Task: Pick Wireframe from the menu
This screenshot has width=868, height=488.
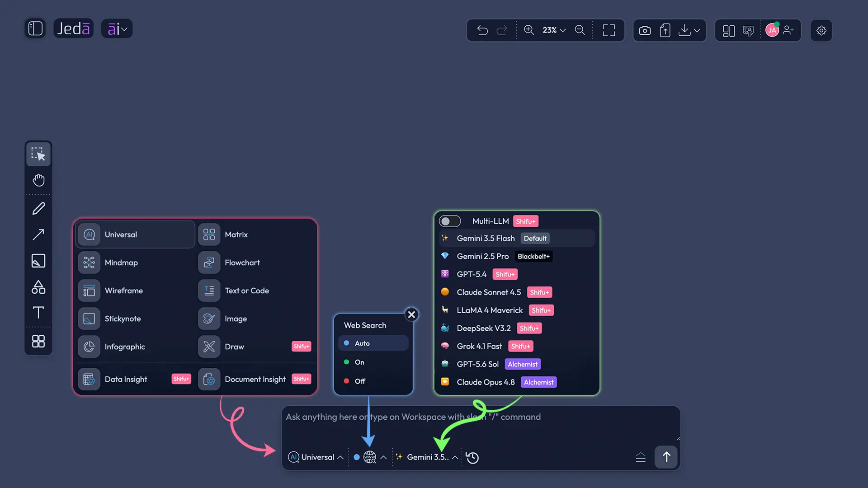Action: [135, 291]
